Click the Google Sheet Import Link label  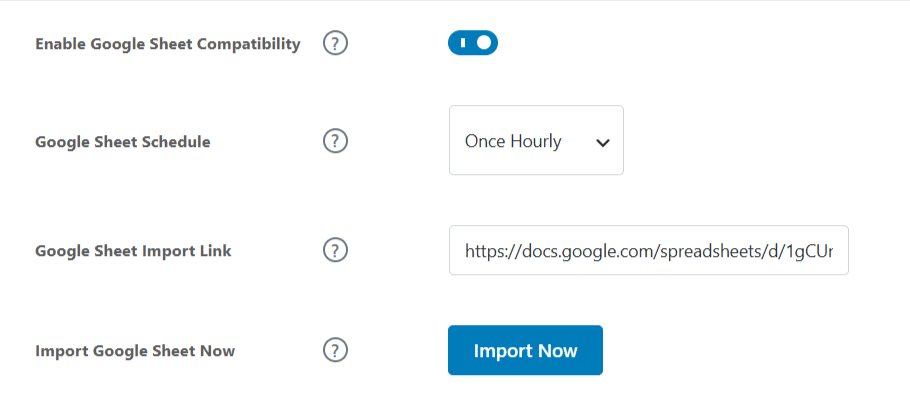coord(133,251)
